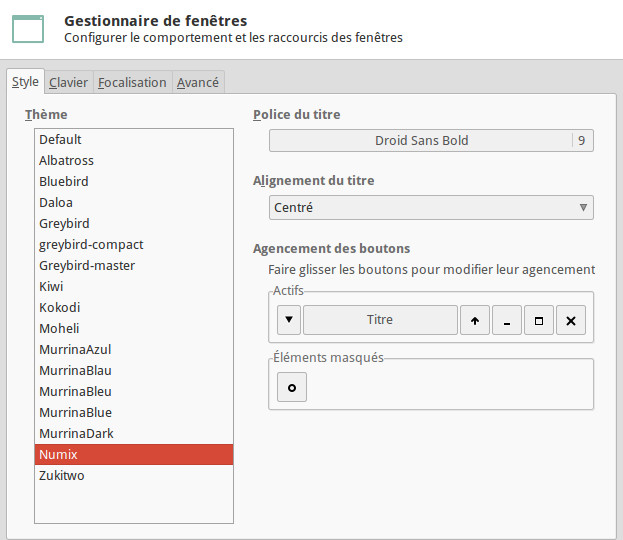Click the maximize square button icon in Actifs
Viewport: 623px width, 540px height.
(539, 321)
